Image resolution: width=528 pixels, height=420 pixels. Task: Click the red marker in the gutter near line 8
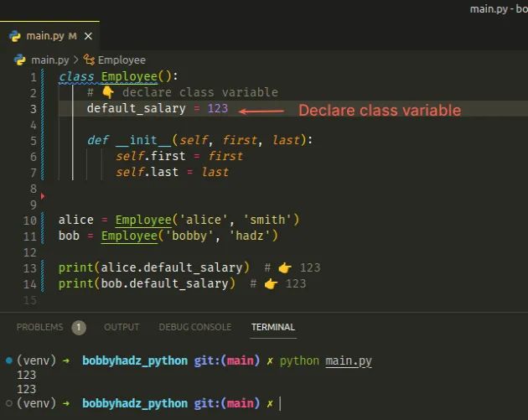point(43,196)
